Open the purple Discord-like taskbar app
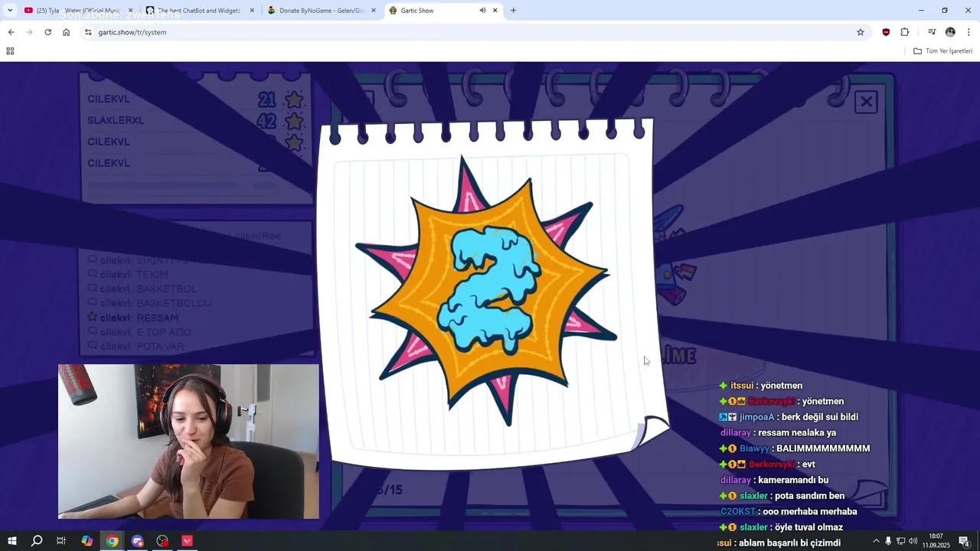Screen dimensions: 980x551 [x=138, y=541]
